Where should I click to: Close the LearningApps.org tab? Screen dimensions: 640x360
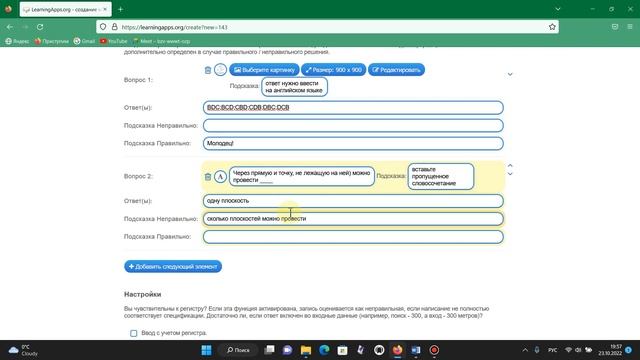[x=105, y=9]
